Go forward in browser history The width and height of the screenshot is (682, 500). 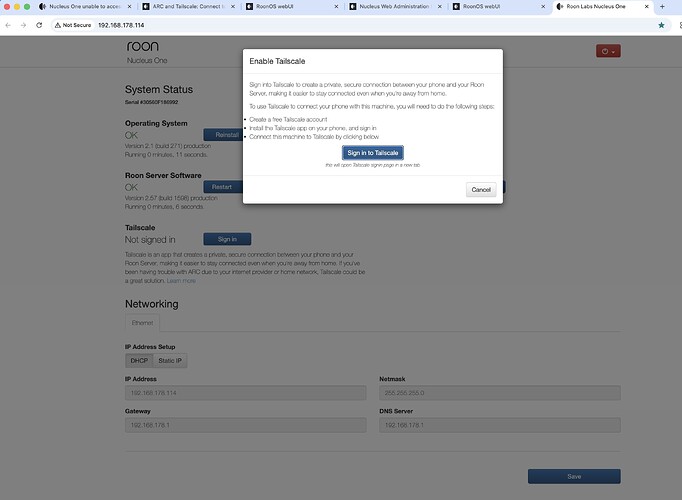pos(23,25)
